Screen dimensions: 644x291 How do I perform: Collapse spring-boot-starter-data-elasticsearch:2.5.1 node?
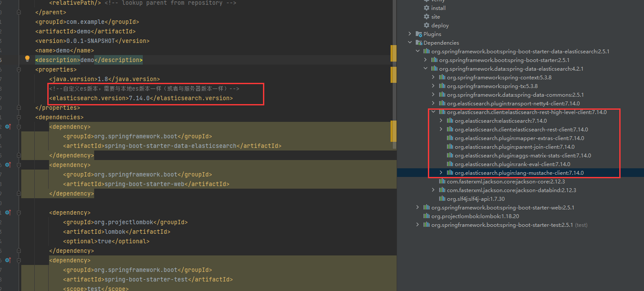click(417, 51)
